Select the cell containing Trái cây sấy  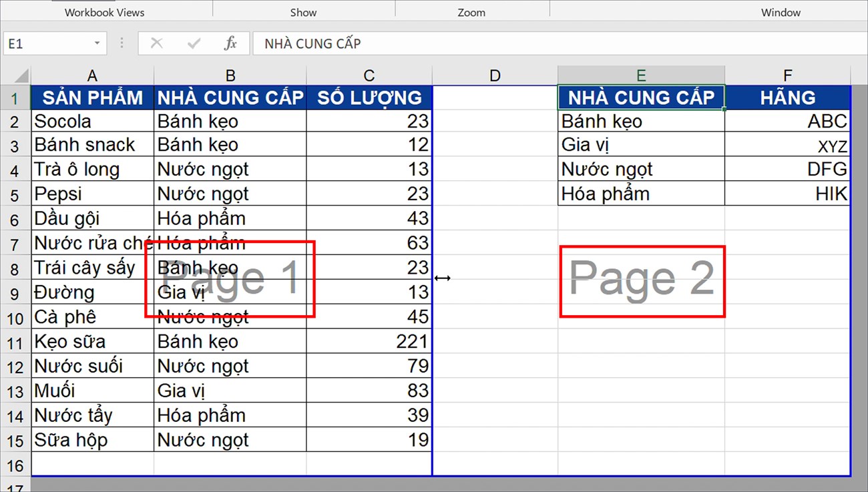pos(92,268)
